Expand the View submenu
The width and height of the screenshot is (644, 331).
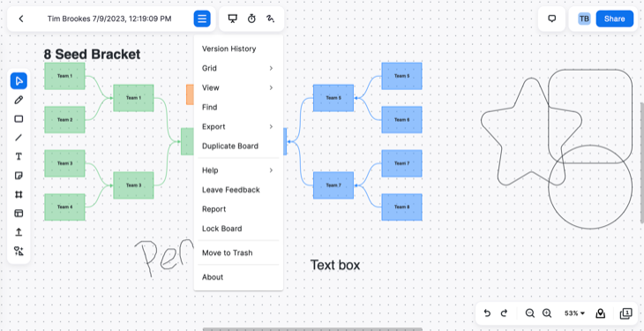(x=238, y=87)
